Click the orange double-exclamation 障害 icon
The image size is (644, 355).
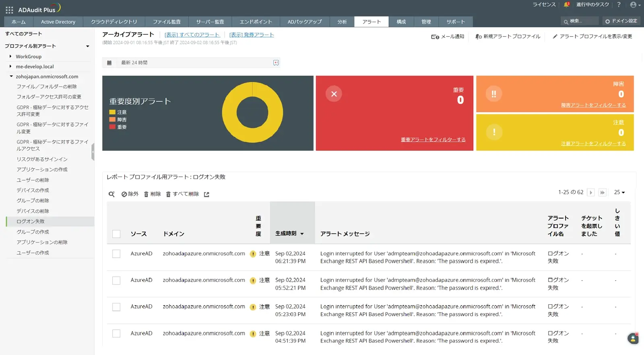coord(494,94)
